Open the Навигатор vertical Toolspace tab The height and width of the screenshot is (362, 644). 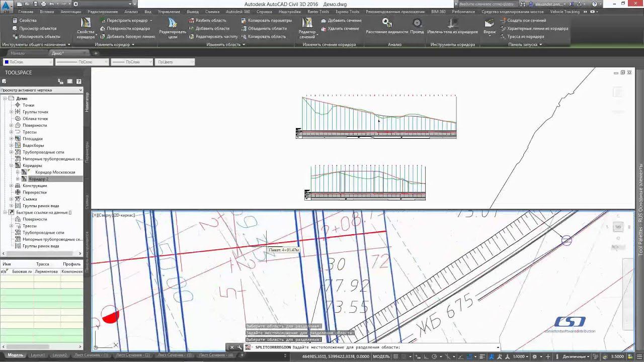pyautogui.click(x=87, y=102)
